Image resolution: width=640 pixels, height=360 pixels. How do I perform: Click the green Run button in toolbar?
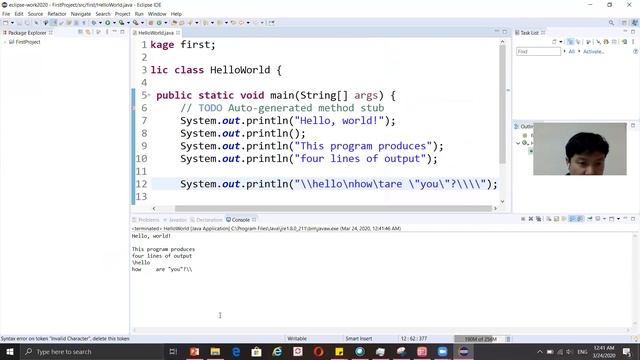tap(108, 23)
